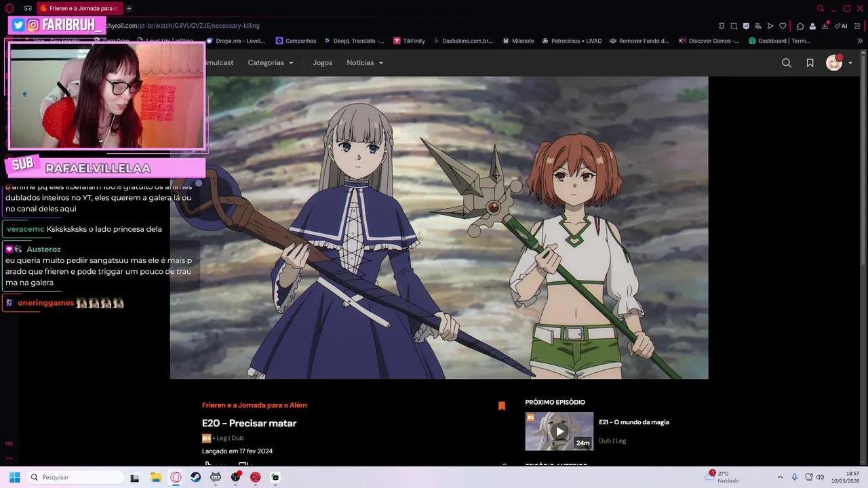Open Opera GX from the taskbar
Viewport: 868px width, 488px height.
pyautogui.click(x=176, y=477)
